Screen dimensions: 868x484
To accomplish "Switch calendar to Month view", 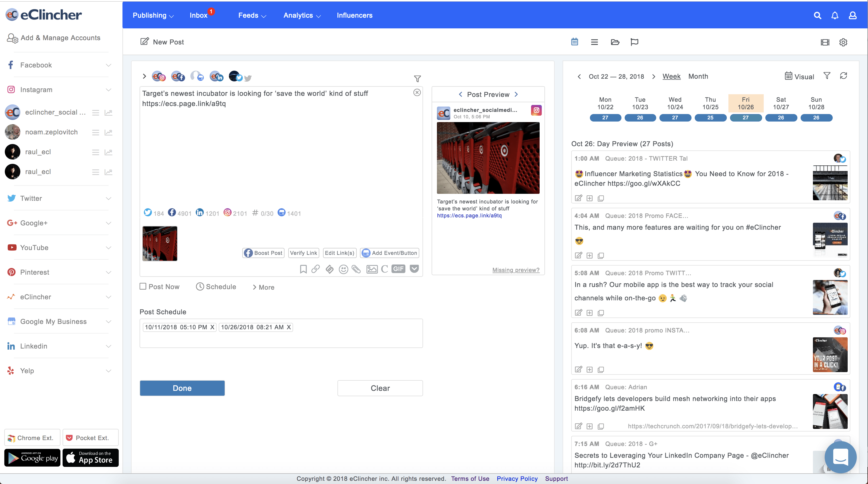I will pyautogui.click(x=698, y=76).
